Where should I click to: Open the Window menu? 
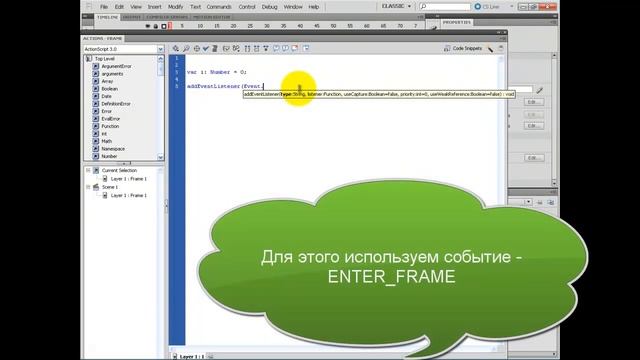click(293, 7)
